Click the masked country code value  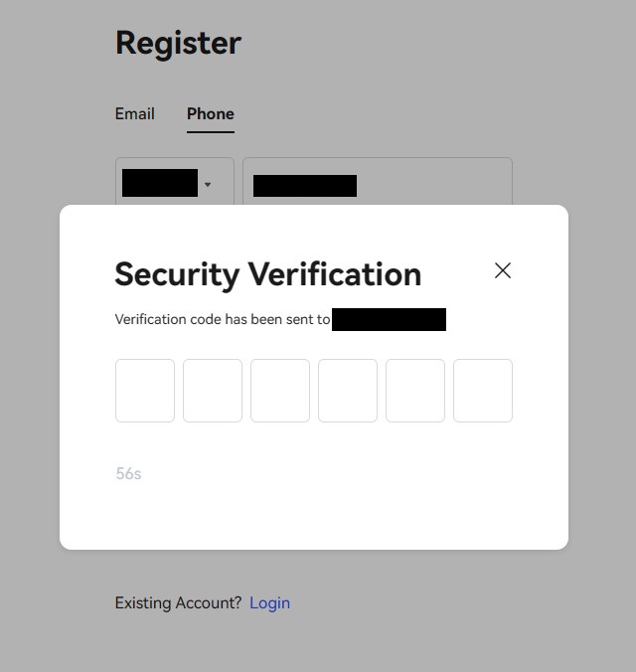pyautogui.click(x=160, y=184)
